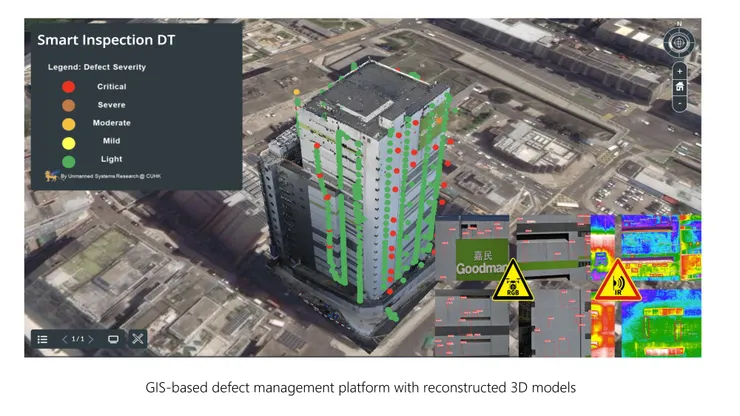Image resolution: width=740 pixels, height=416 pixels.
Task: Click the red IR warning triangle
Action: pos(618,281)
